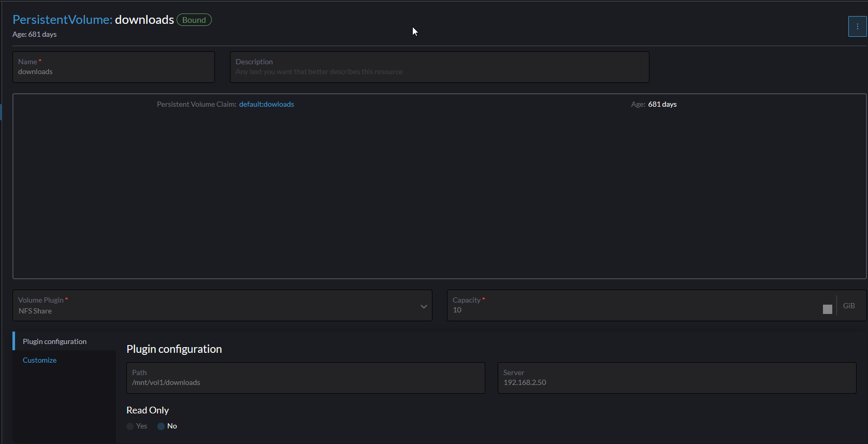Select Yes radio under Read Only
868x444 pixels.
click(130, 426)
